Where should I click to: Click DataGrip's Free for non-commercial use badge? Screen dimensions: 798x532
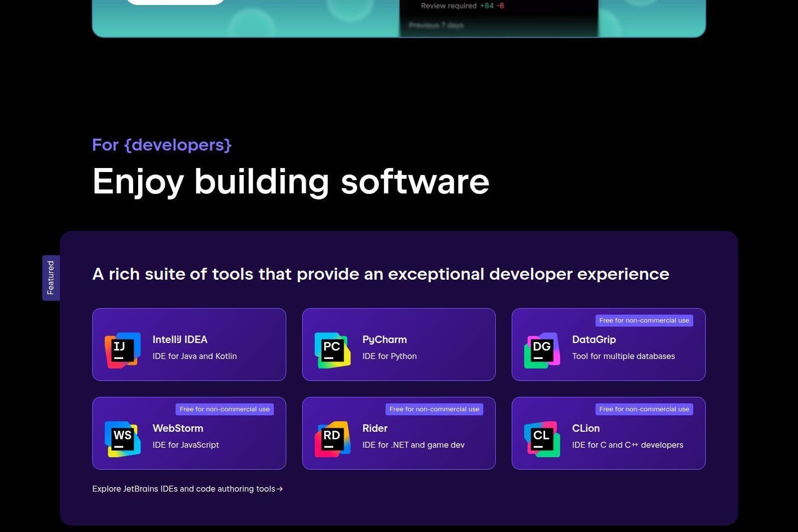click(x=644, y=321)
